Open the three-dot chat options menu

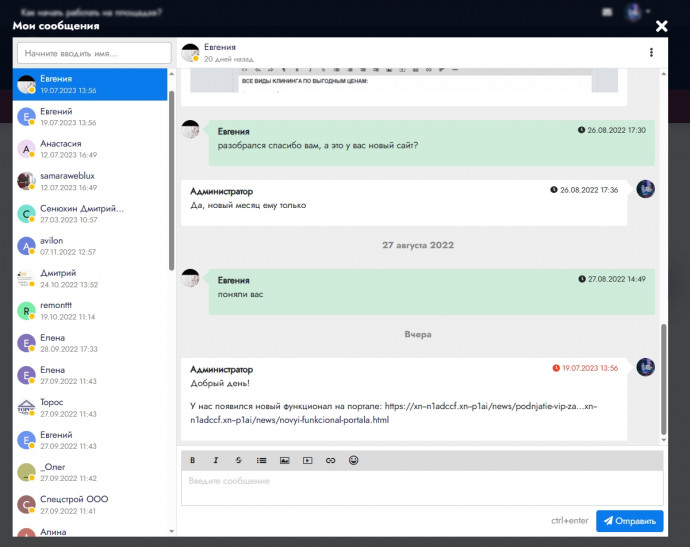(651, 52)
